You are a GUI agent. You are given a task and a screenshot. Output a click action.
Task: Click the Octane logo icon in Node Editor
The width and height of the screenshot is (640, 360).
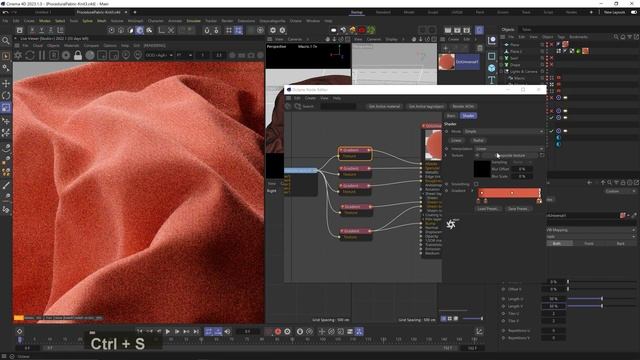(451, 224)
